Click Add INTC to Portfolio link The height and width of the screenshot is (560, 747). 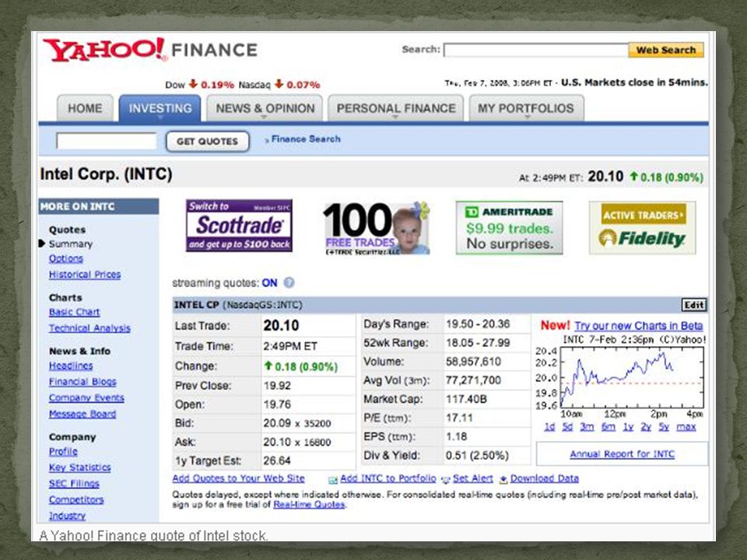[388, 478]
